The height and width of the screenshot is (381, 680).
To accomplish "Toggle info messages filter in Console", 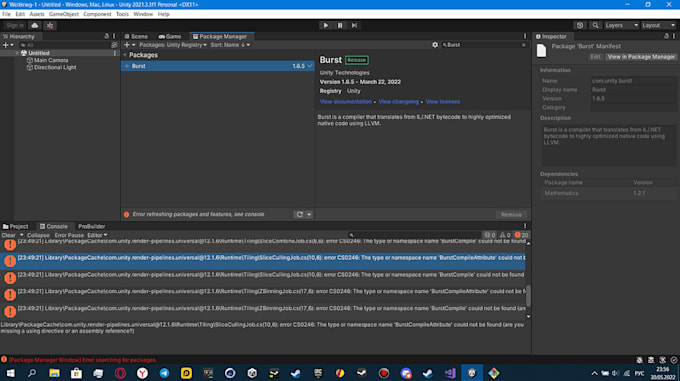I will point(490,235).
